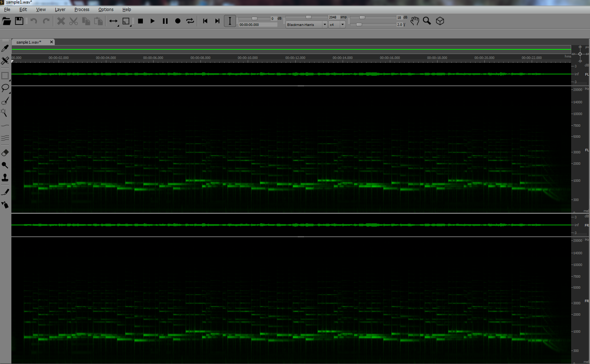Click the zoom crosshair control at top right
Screen dimensions: 590x364
pyautogui.click(x=580, y=54)
